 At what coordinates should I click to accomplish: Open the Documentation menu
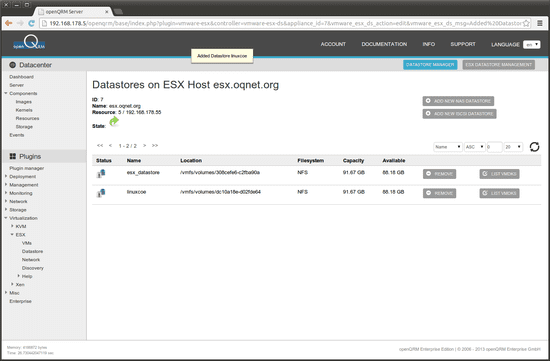[x=384, y=44]
